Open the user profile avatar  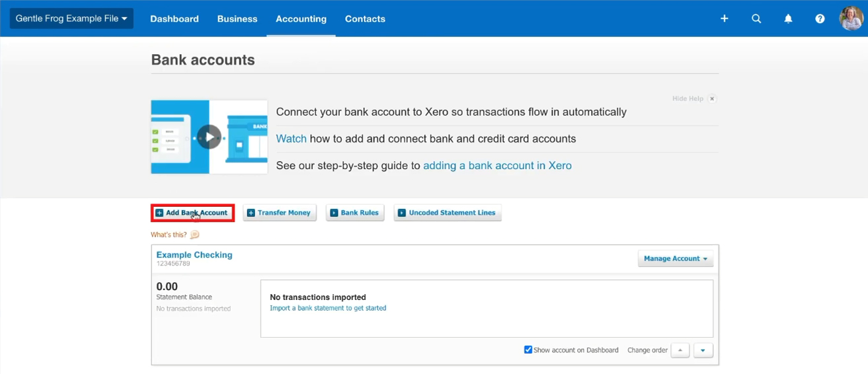[x=851, y=19]
